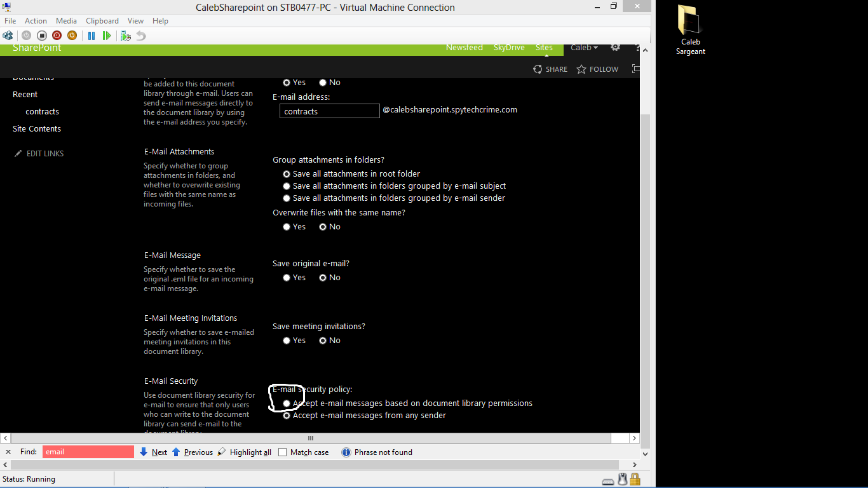Open the Media menu
The width and height of the screenshot is (868, 488).
[66, 21]
